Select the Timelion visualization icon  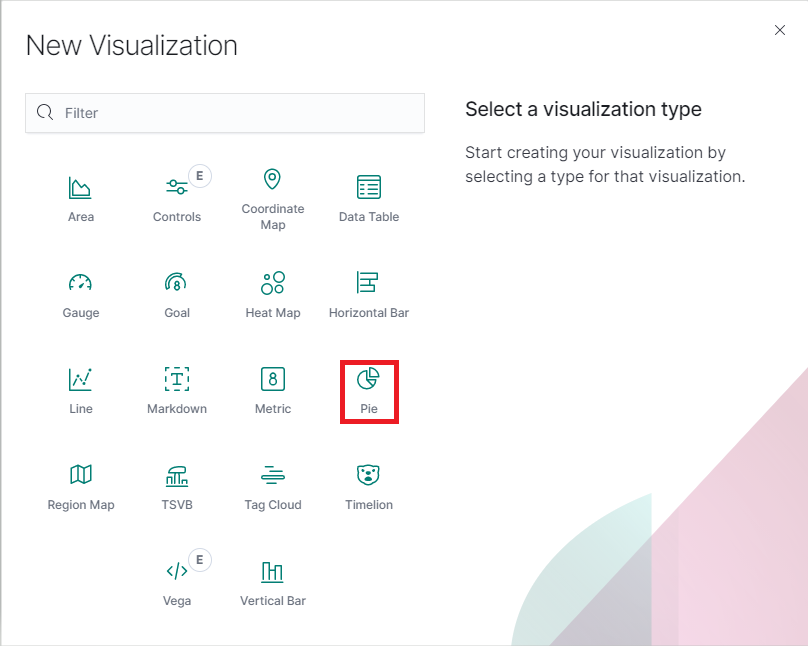[369, 476]
